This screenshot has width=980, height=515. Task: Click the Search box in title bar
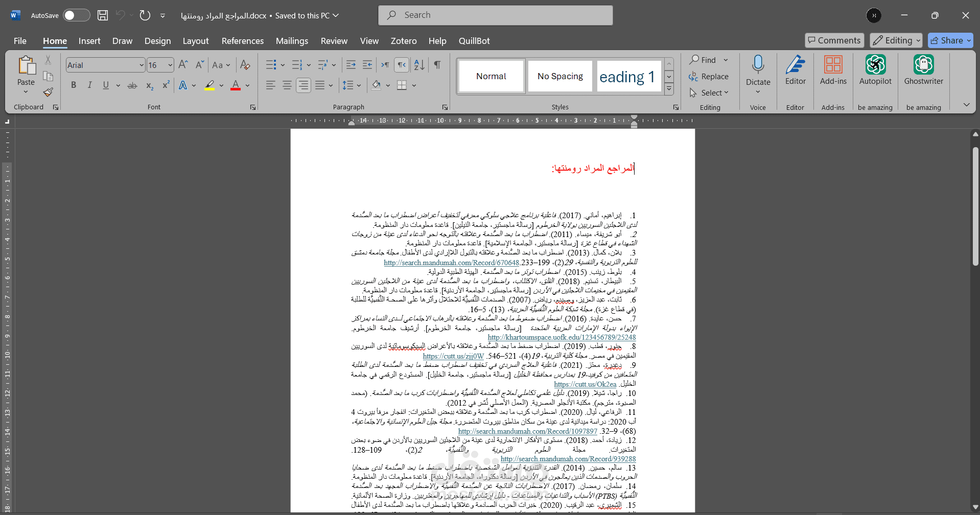(495, 15)
